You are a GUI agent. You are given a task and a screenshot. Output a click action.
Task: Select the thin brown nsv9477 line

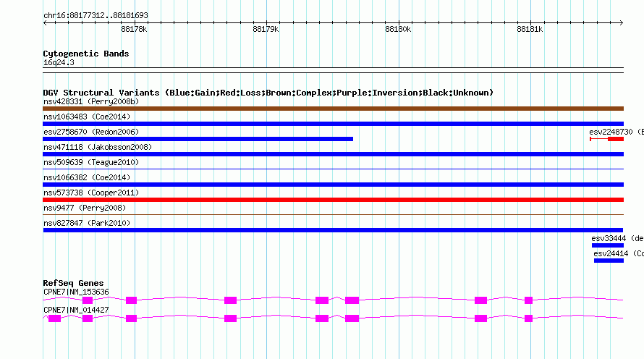pos(333,214)
